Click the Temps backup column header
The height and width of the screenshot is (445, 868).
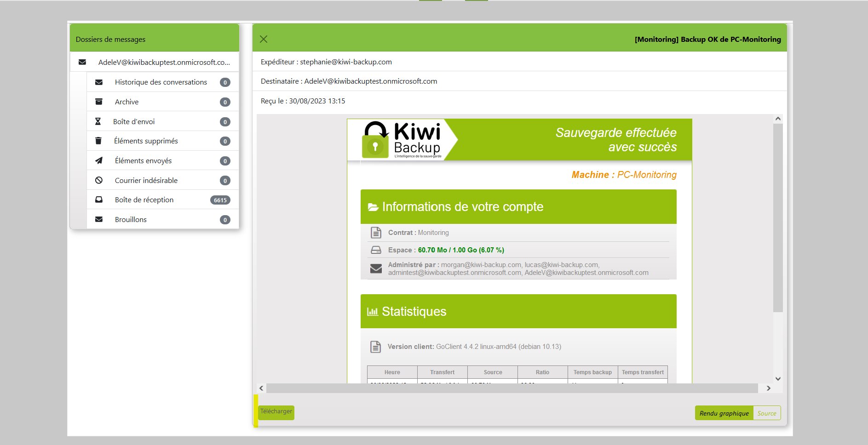pos(592,372)
